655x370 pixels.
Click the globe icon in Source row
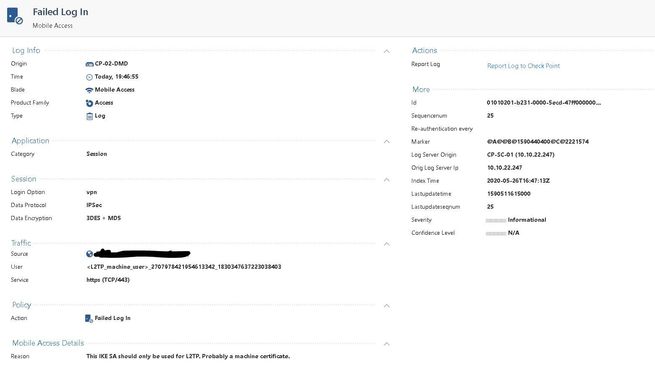(89, 253)
